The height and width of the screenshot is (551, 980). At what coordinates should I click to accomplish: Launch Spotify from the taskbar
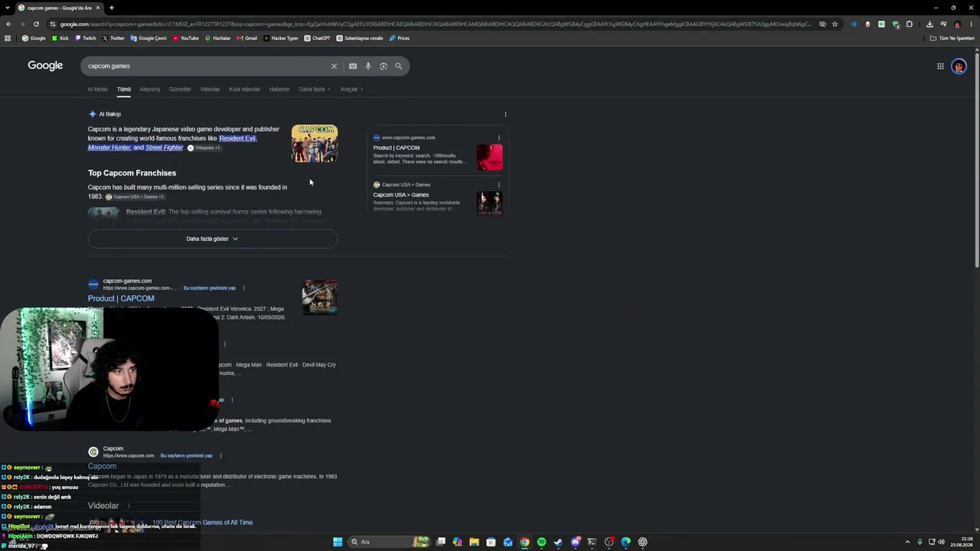point(541,542)
